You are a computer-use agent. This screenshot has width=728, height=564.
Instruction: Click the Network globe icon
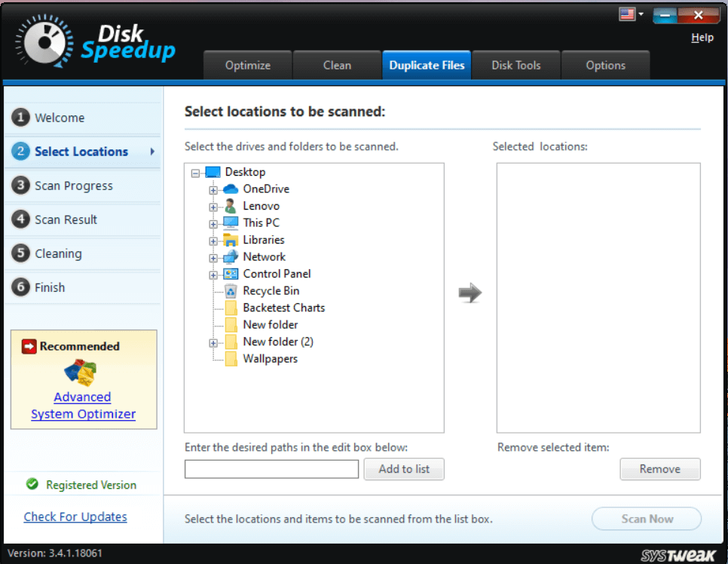click(x=231, y=257)
